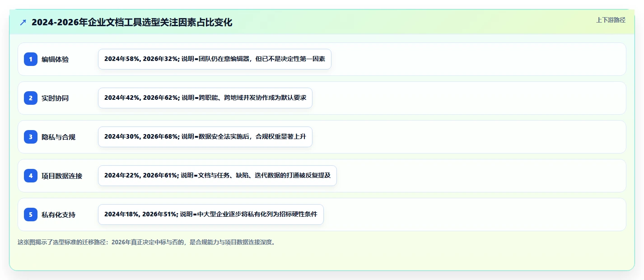Select the 编辑体验 row label
Viewport: 644px width, 280px height.
click(x=55, y=59)
